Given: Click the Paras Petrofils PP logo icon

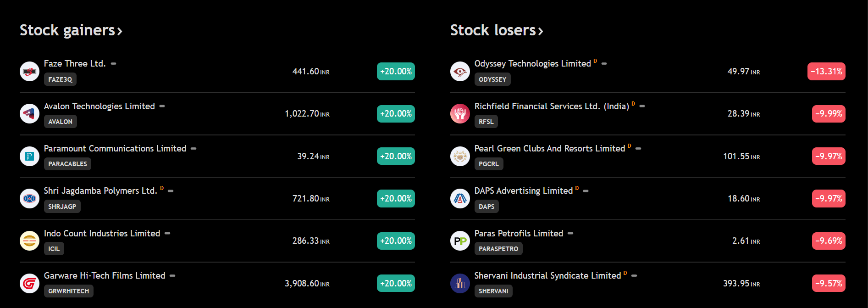Looking at the screenshot, I should (x=460, y=241).
